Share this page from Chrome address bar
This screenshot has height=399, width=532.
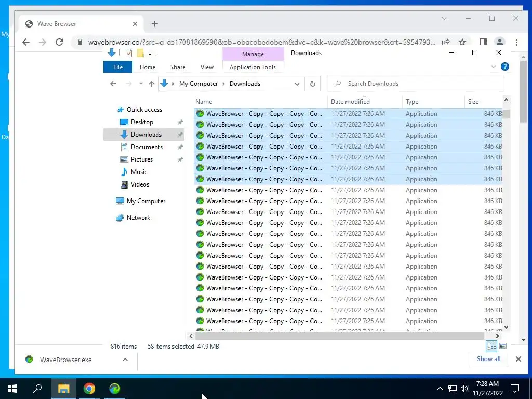tap(446, 42)
